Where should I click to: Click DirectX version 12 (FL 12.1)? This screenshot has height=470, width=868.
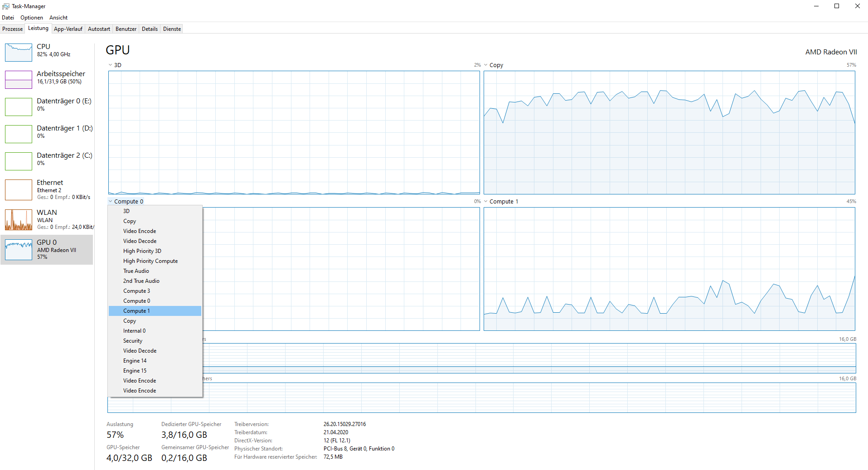[337, 441]
